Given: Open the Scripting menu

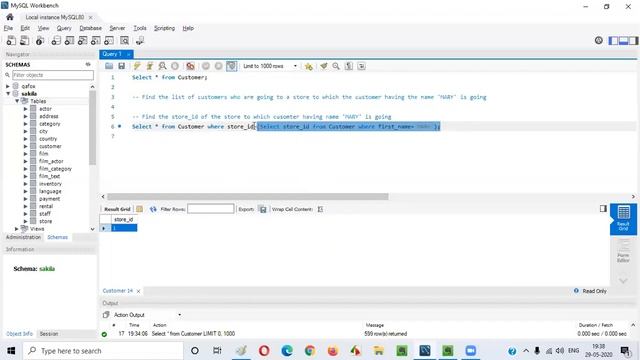Looking at the screenshot, I should (x=164, y=28).
